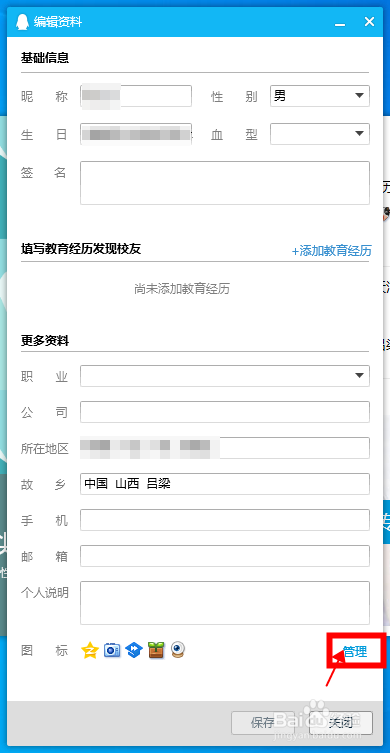Minimize the 编辑资料 window

pyautogui.click(x=340, y=22)
